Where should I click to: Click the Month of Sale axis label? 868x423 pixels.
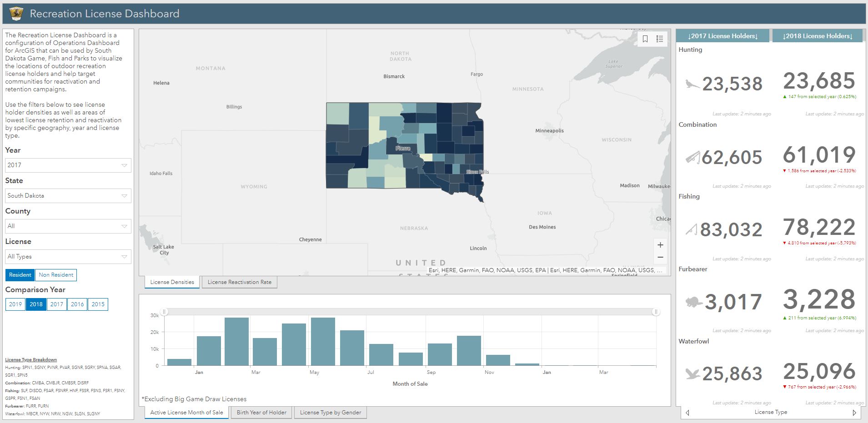click(410, 384)
